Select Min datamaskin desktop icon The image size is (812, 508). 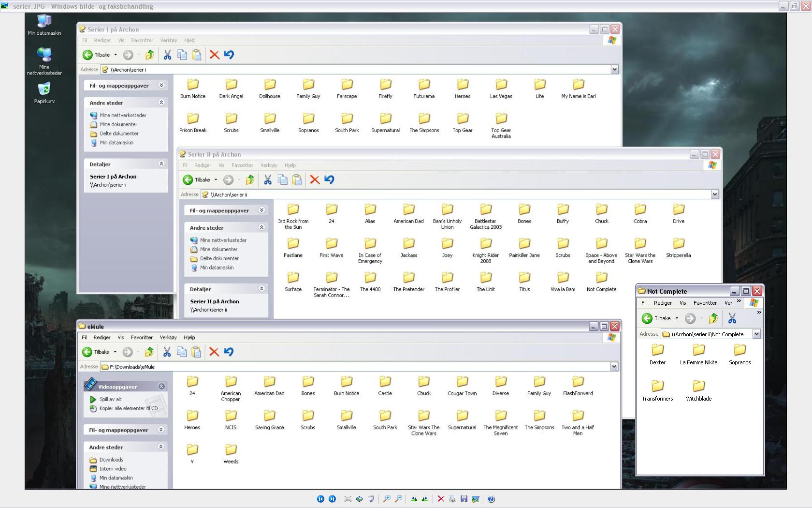(44, 25)
